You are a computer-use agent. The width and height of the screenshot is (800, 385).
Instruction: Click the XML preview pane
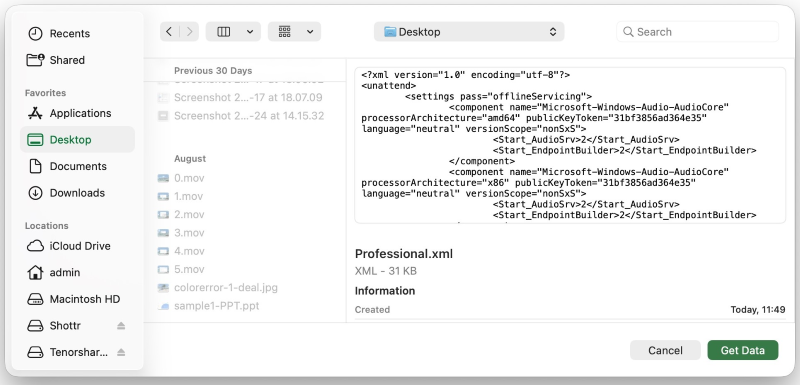[570, 145]
